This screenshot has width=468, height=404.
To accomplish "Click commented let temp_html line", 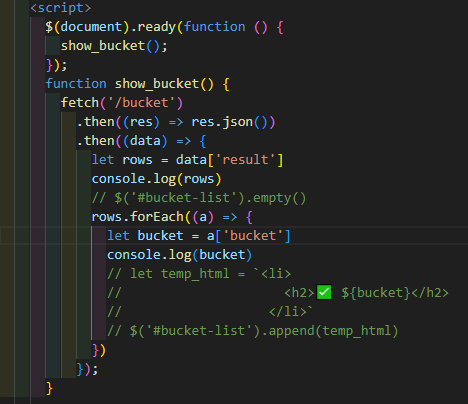I will click(199, 274).
